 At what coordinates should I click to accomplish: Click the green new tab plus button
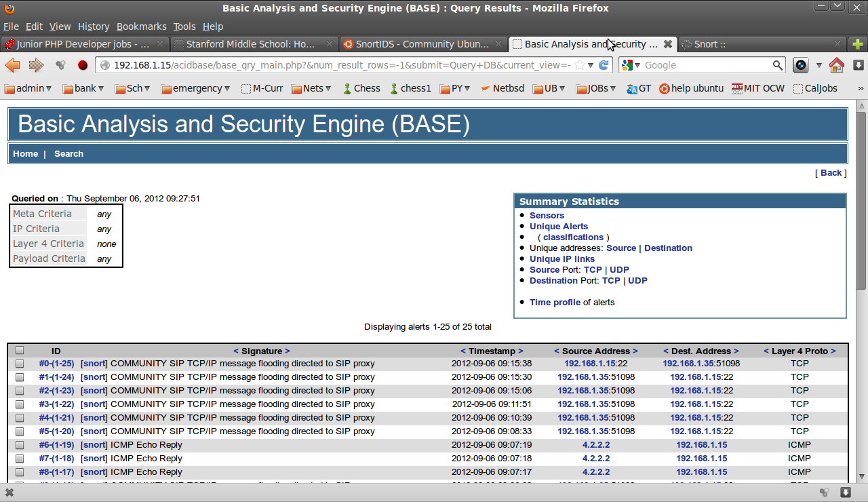858,44
